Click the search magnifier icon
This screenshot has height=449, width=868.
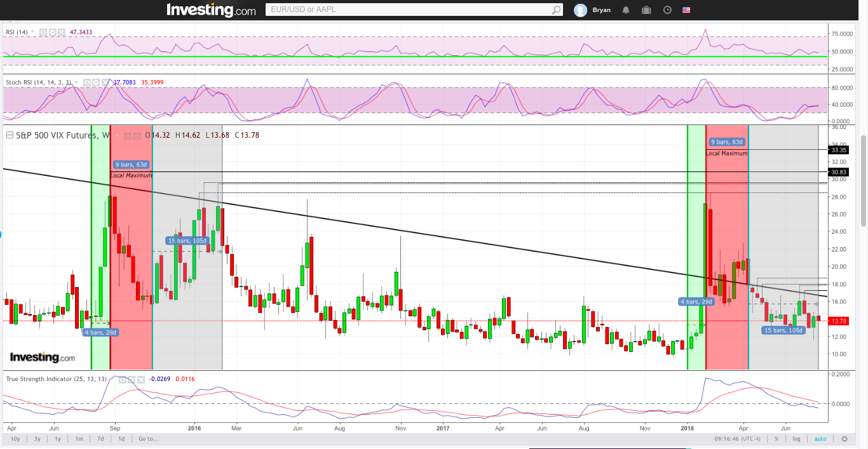click(557, 10)
